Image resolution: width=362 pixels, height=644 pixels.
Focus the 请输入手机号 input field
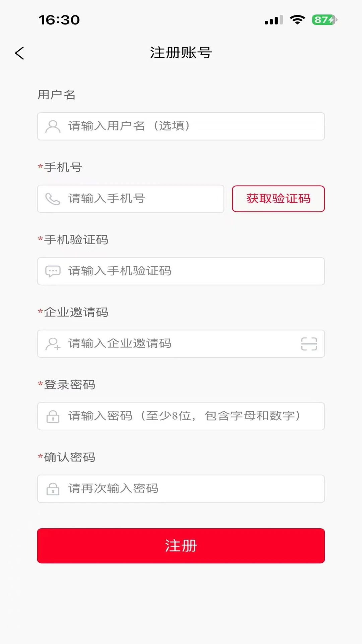[131, 199]
